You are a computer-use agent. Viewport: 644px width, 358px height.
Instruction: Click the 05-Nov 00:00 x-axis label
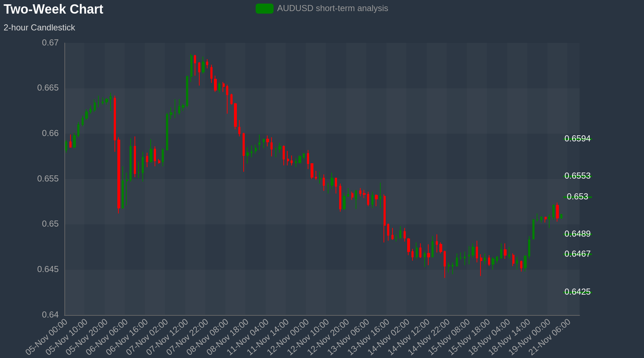(47, 337)
